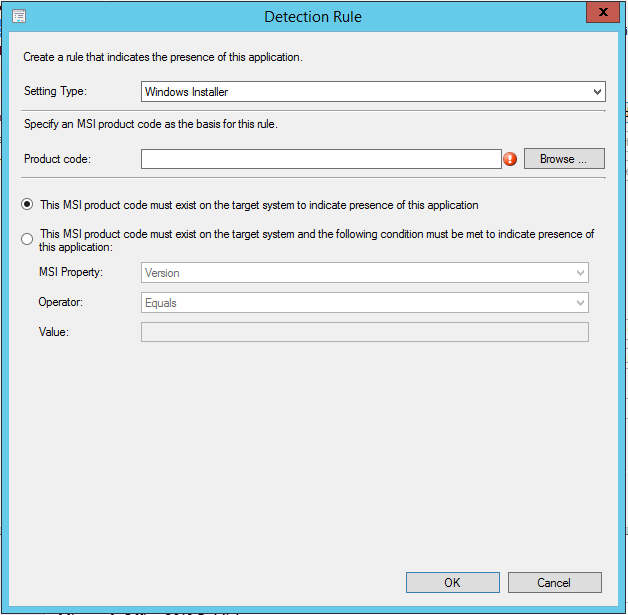Click the red error icon beside Product code
628x615 pixels.
[x=510, y=159]
